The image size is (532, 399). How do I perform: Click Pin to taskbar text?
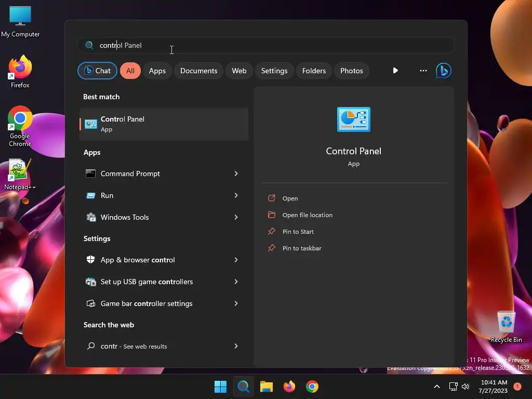pos(302,248)
